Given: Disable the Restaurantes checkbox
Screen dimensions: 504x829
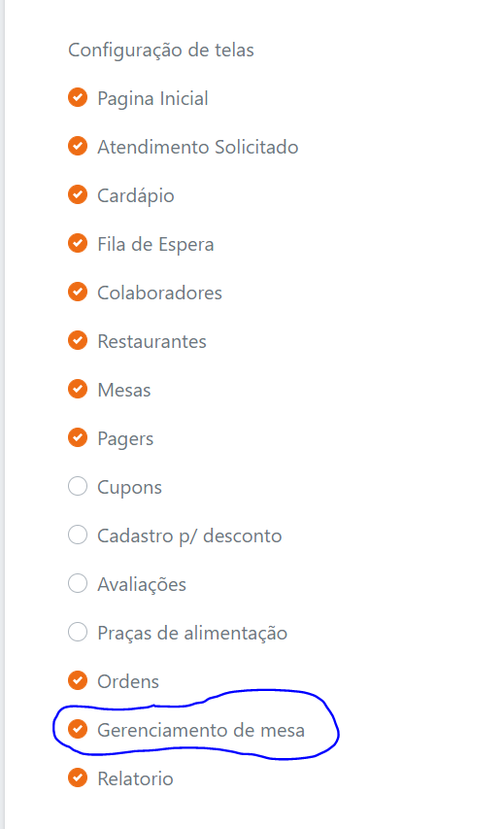Looking at the screenshot, I should tap(78, 340).
